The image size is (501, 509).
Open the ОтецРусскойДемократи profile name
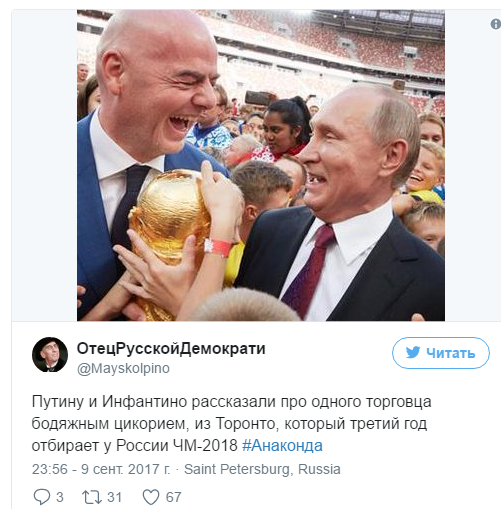(x=171, y=349)
